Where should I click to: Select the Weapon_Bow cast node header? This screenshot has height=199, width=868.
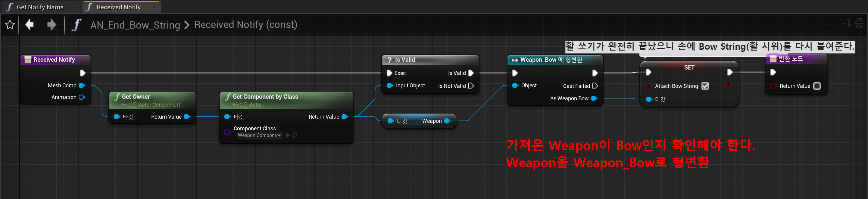click(x=555, y=60)
